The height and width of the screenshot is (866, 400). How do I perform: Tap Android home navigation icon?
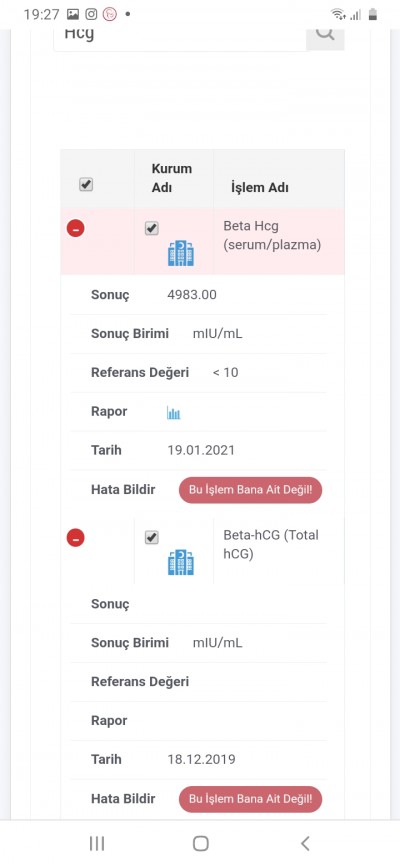coord(201,843)
